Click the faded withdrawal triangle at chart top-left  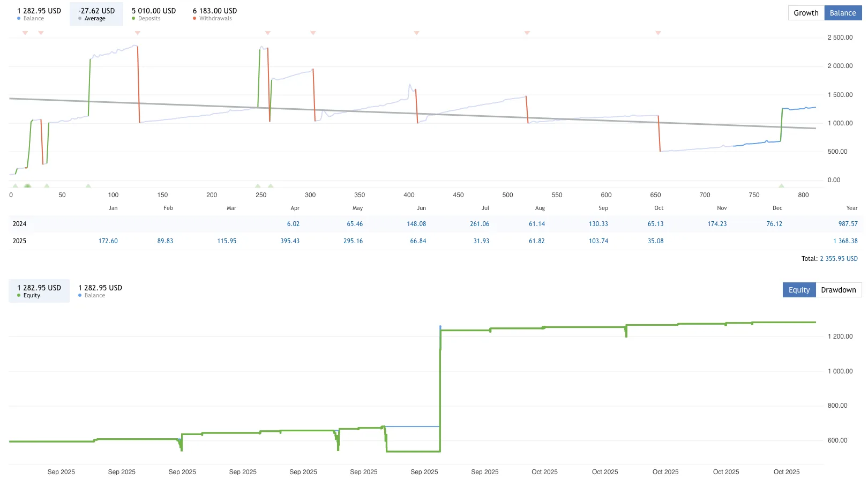tap(25, 32)
